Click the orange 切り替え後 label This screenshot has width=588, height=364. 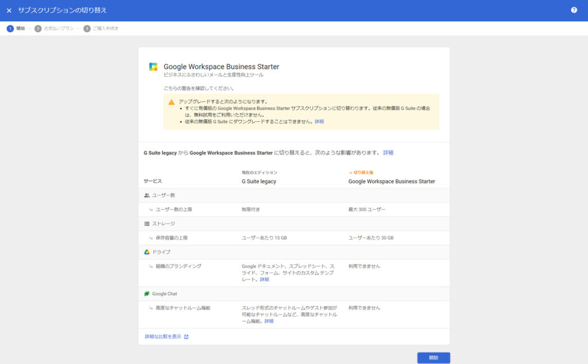coord(361,172)
